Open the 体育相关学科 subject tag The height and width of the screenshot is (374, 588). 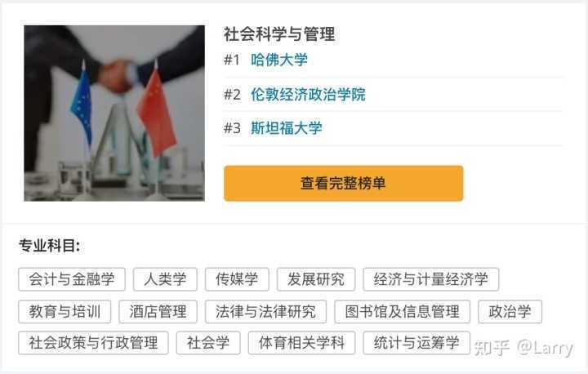pos(301,343)
